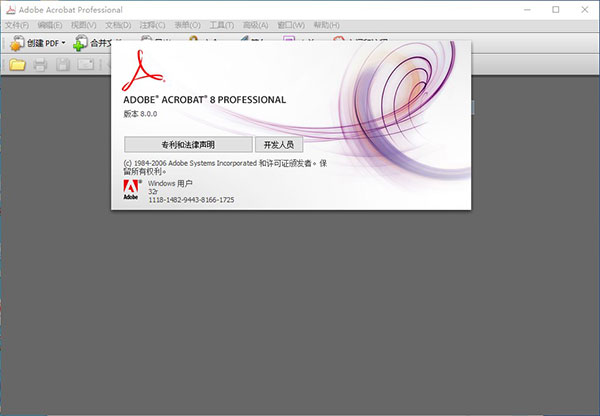This screenshot has width=600, height=416.
Task: Click the yellow open folder icon
Action: [x=17, y=65]
